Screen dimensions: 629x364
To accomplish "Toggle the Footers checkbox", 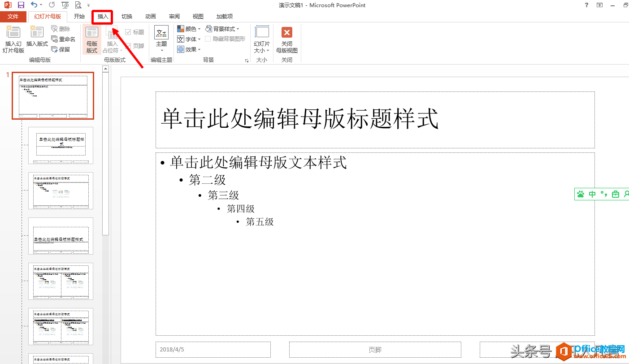I will [127, 45].
